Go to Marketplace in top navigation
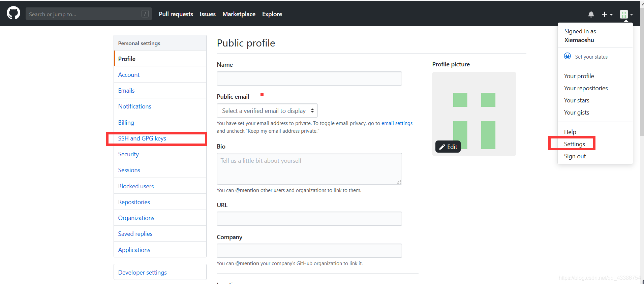The image size is (644, 284). tap(239, 14)
